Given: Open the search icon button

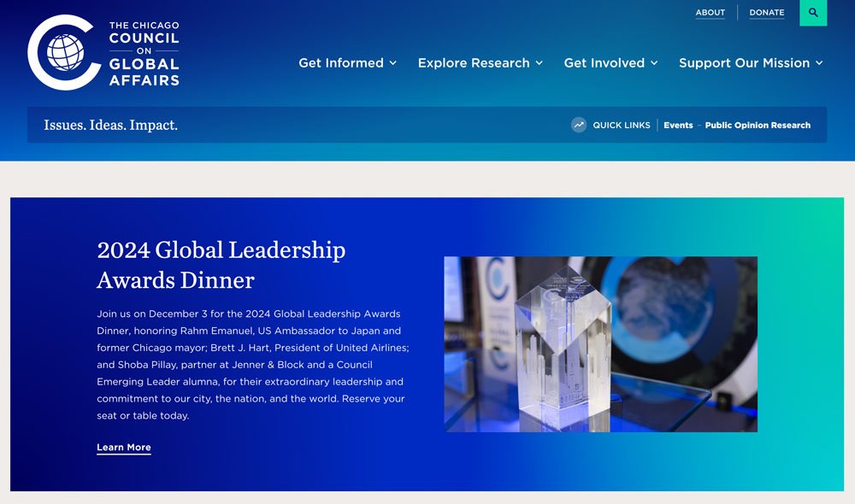Looking at the screenshot, I should coord(813,13).
